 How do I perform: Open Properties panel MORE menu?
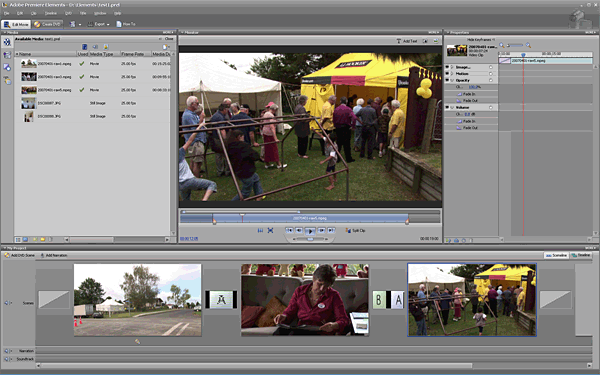click(591, 33)
